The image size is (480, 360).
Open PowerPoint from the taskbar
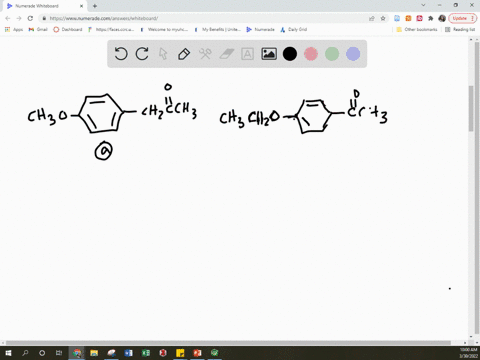tap(197, 353)
